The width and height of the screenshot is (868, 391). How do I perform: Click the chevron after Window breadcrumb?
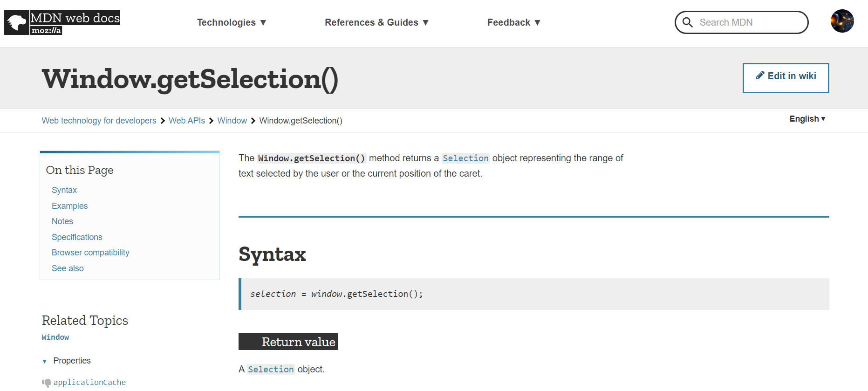pos(253,120)
